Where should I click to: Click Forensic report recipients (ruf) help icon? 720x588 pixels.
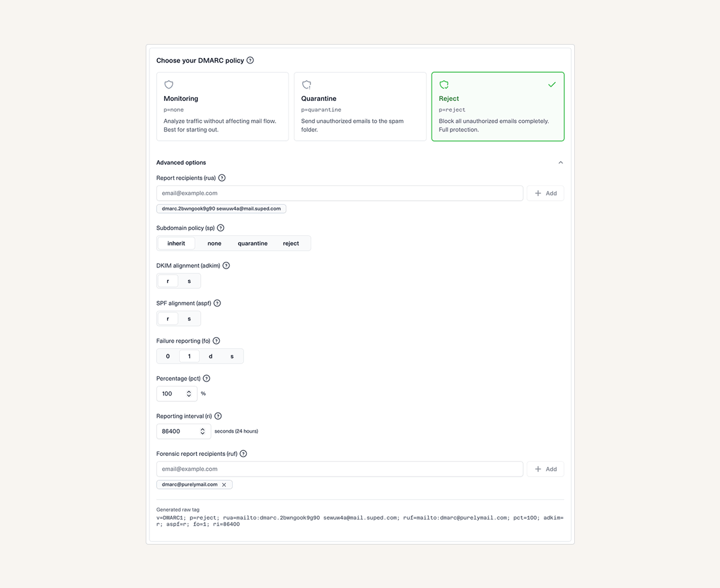(243, 454)
